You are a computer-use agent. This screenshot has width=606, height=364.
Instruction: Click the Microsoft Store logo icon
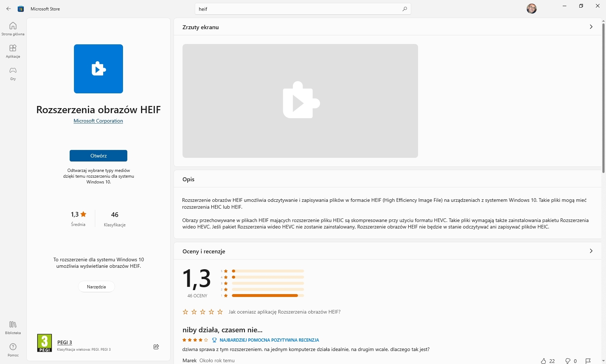(21, 9)
